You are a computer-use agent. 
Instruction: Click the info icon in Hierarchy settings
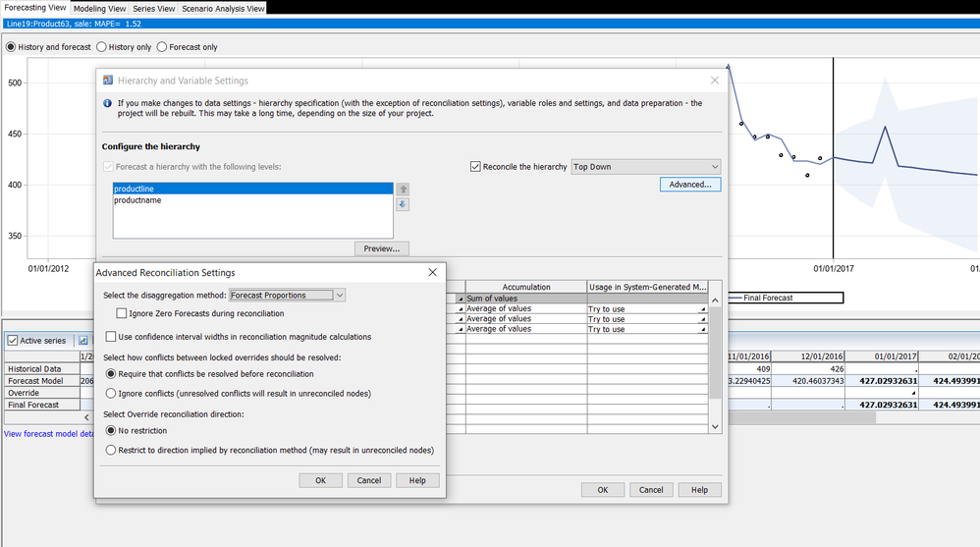(107, 103)
